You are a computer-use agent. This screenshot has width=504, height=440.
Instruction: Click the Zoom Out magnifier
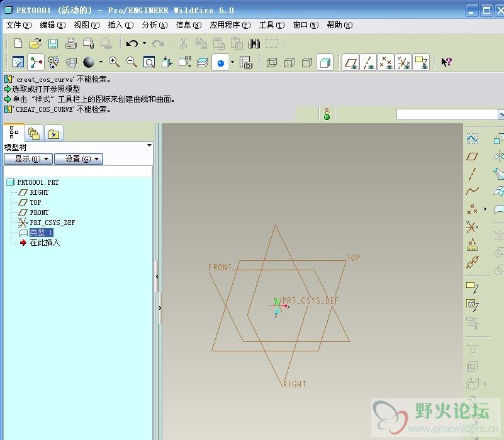[132, 62]
